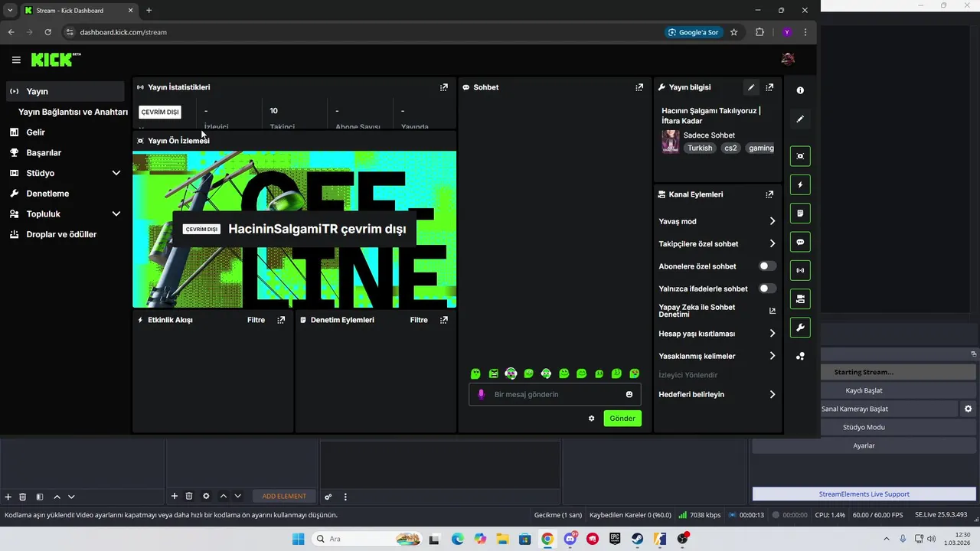Image resolution: width=980 pixels, height=551 pixels.
Task: Click the Bir mesaj gönderin input field
Action: 555,394
